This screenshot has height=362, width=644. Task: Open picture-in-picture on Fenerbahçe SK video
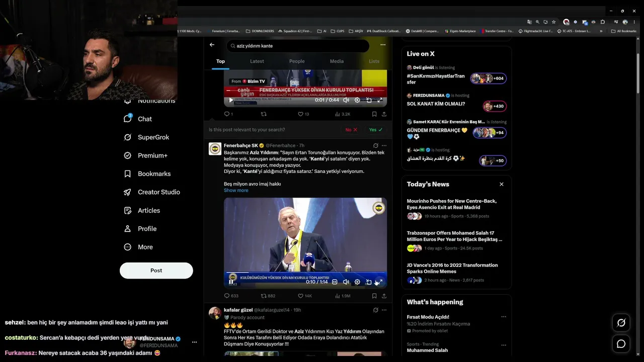(x=369, y=282)
